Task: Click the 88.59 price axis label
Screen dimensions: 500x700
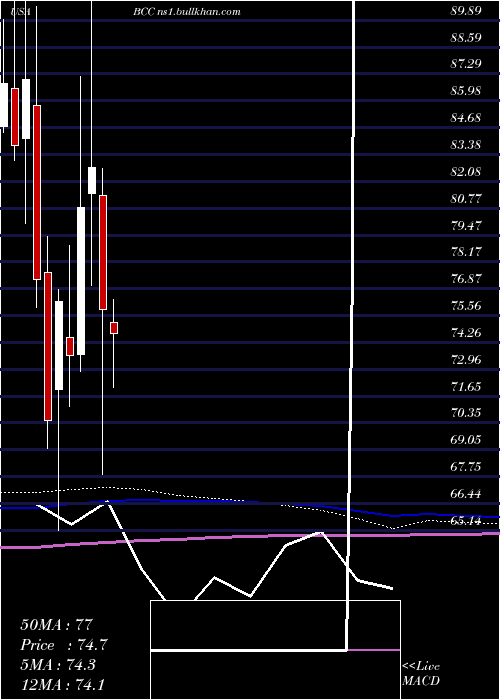Action: pyautogui.click(x=466, y=38)
